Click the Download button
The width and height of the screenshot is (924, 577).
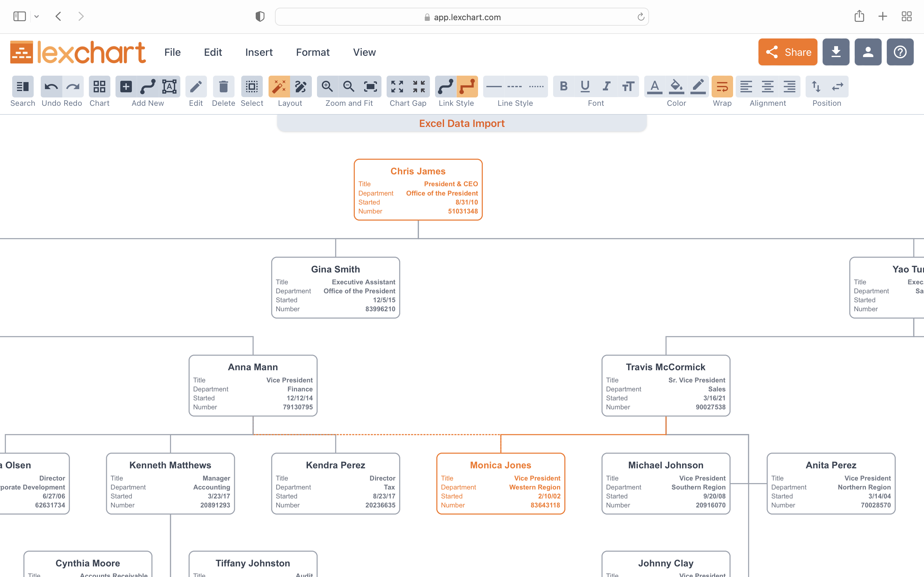tap(835, 52)
